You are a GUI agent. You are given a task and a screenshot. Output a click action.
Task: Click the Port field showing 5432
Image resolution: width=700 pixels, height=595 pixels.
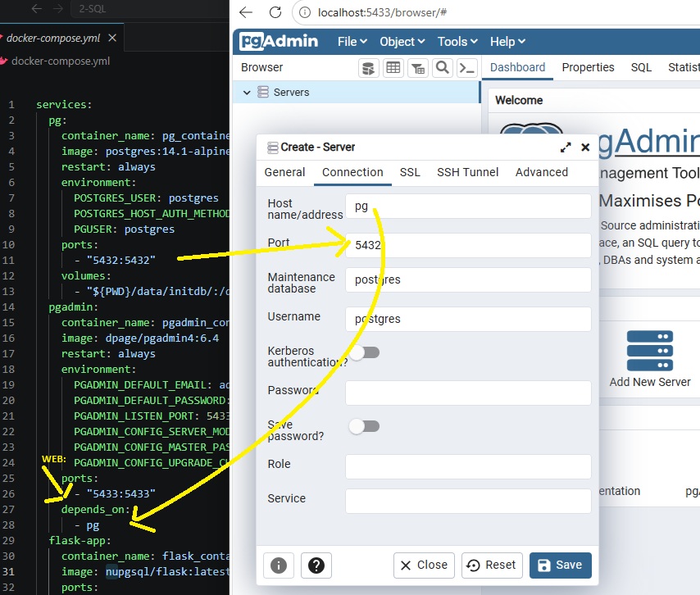click(468, 245)
